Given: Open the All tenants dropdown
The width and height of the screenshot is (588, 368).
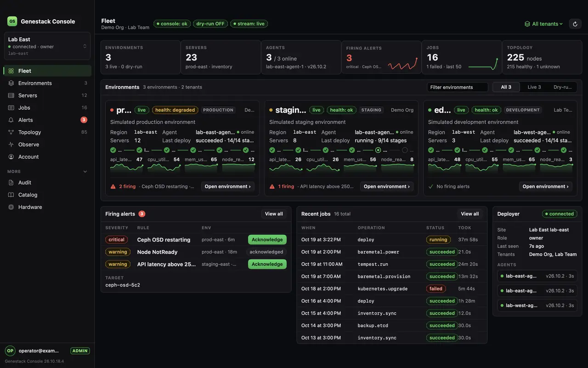Looking at the screenshot, I should pyautogui.click(x=543, y=24).
